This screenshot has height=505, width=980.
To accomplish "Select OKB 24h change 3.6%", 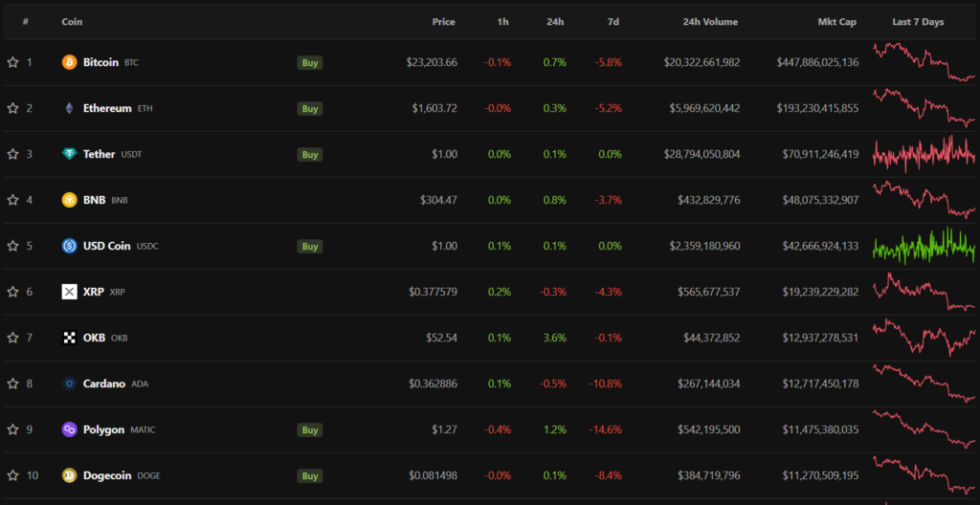I will [x=555, y=339].
